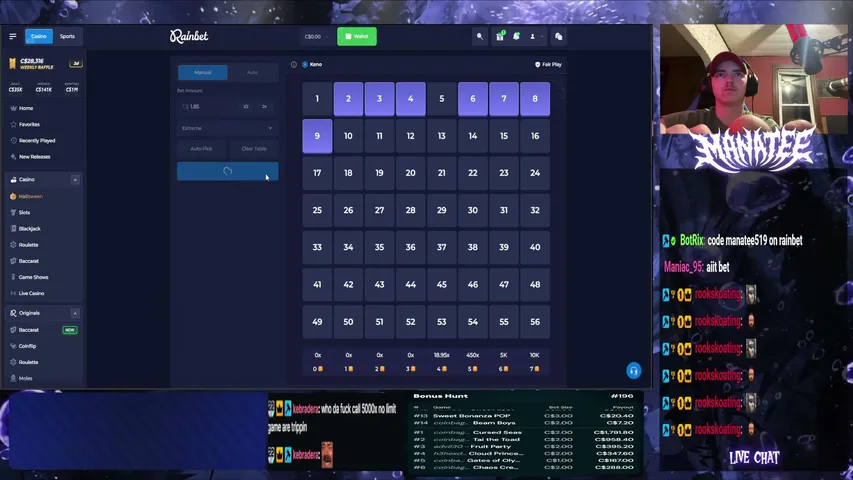This screenshot has width=853, height=480.
Task: Select Keno number 28
Action: [x=411, y=210]
